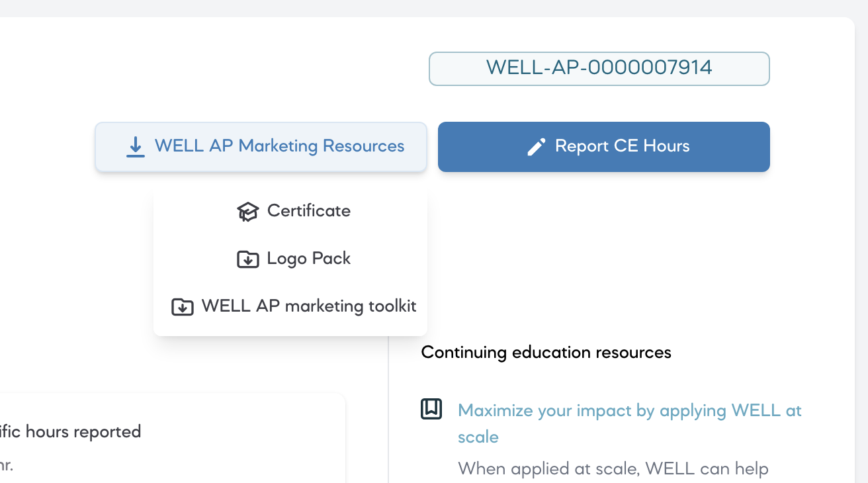Click the bookmark icon beside Maximize your impact

coord(431,410)
